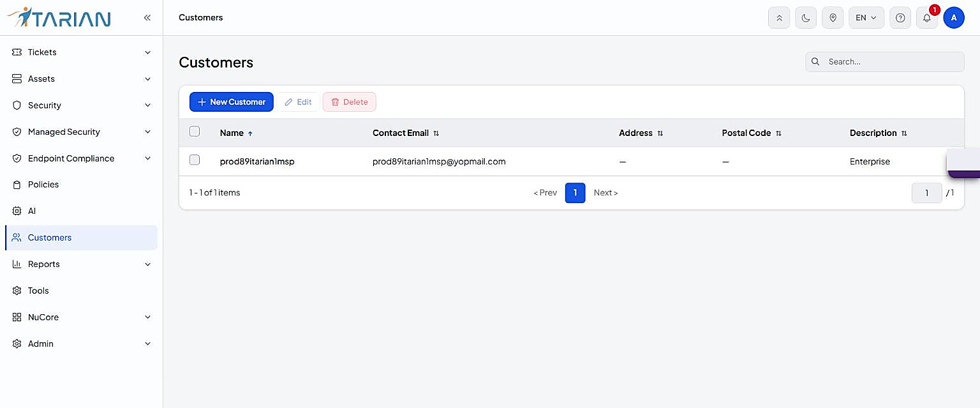Sort by Postal Code arrows icon
The height and width of the screenshot is (408, 980).
(778, 133)
